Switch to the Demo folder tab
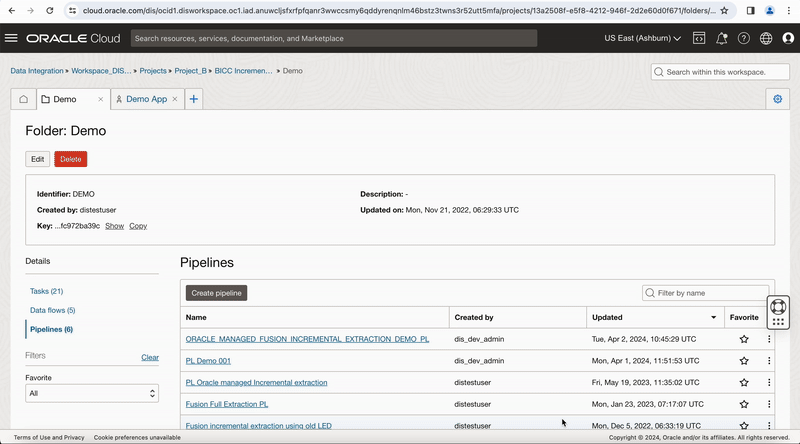This screenshot has width=800, height=444. (64, 99)
